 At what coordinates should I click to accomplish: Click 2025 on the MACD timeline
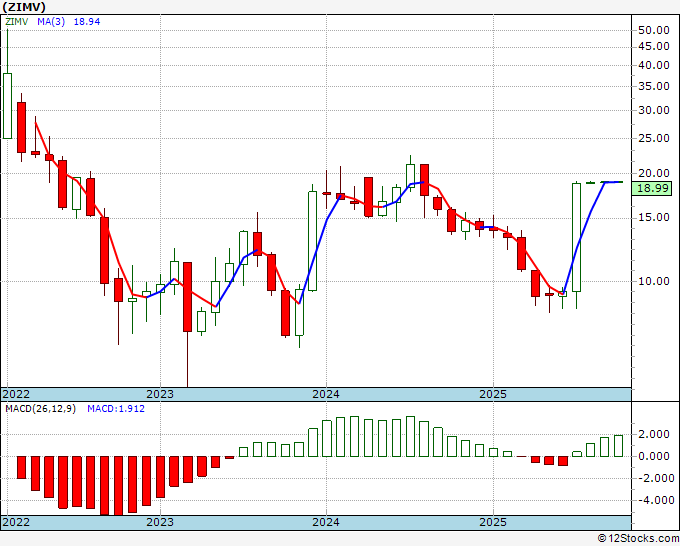tap(493, 522)
